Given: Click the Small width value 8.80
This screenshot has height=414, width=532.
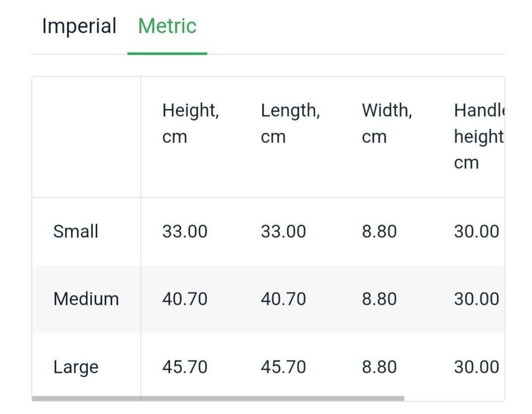Looking at the screenshot, I should pyautogui.click(x=379, y=231).
